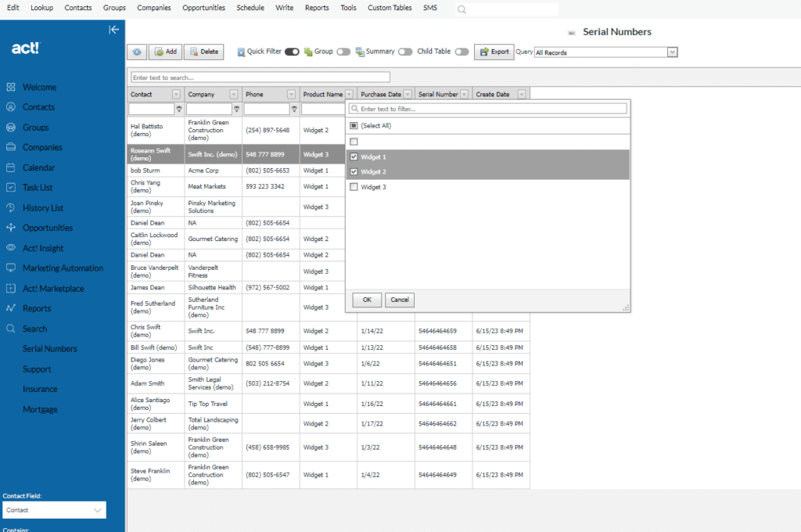Screen dimensions: 801x532
Task: Open the Act! Insight eye icon
Action: point(11,248)
